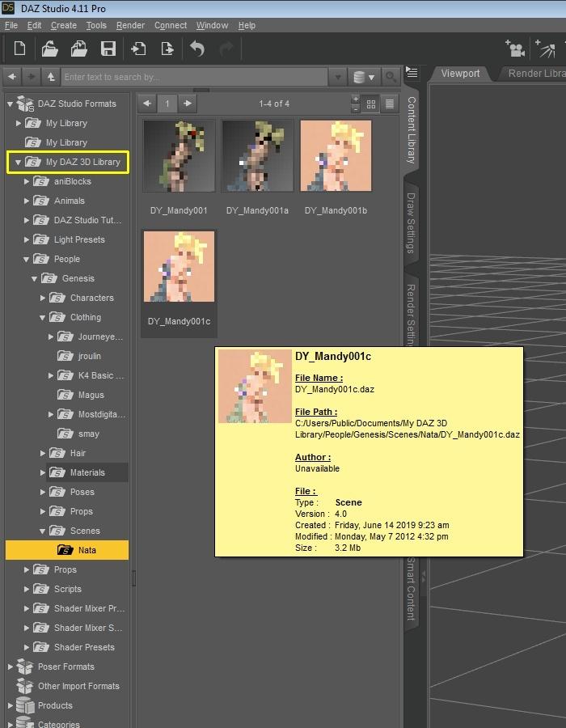The height and width of the screenshot is (728, 566).
Task: Expand the aniBlocks folder
Action: [x=27, y=181]
